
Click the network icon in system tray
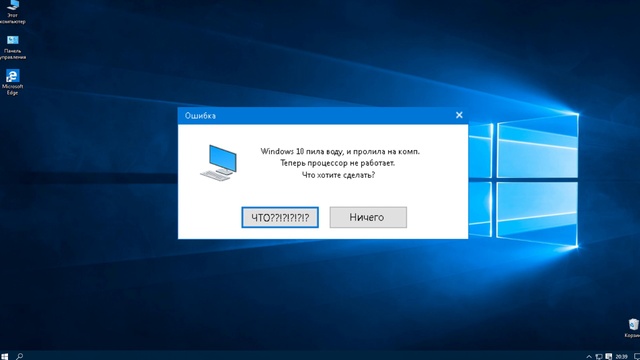(x=599, y=357)
